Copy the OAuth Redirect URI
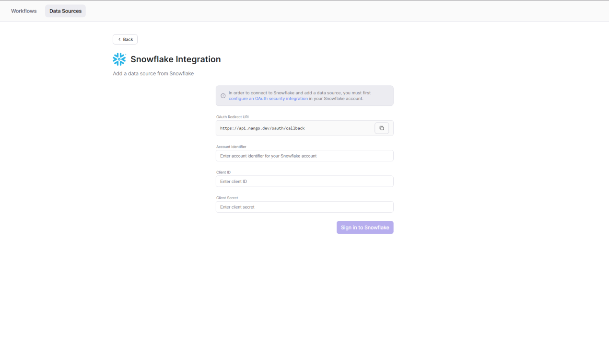The height and width of the screenshot is (364, 609). [x=382, y=128]
